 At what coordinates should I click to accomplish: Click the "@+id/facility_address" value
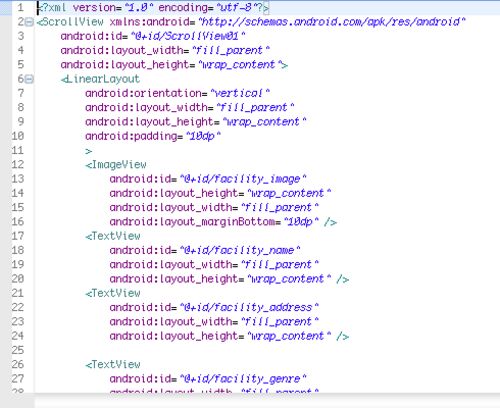point(249,307)
